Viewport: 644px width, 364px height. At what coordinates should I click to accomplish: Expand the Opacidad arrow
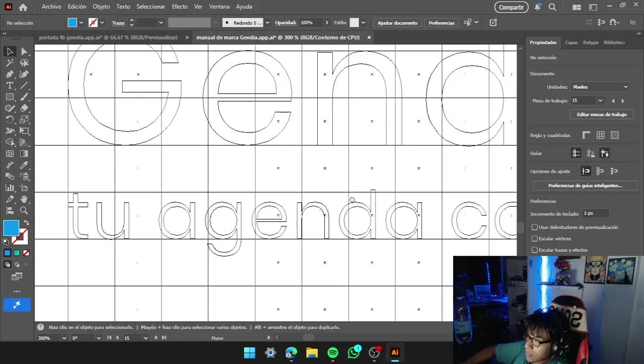pyautogui.click(x=327, y=23)
